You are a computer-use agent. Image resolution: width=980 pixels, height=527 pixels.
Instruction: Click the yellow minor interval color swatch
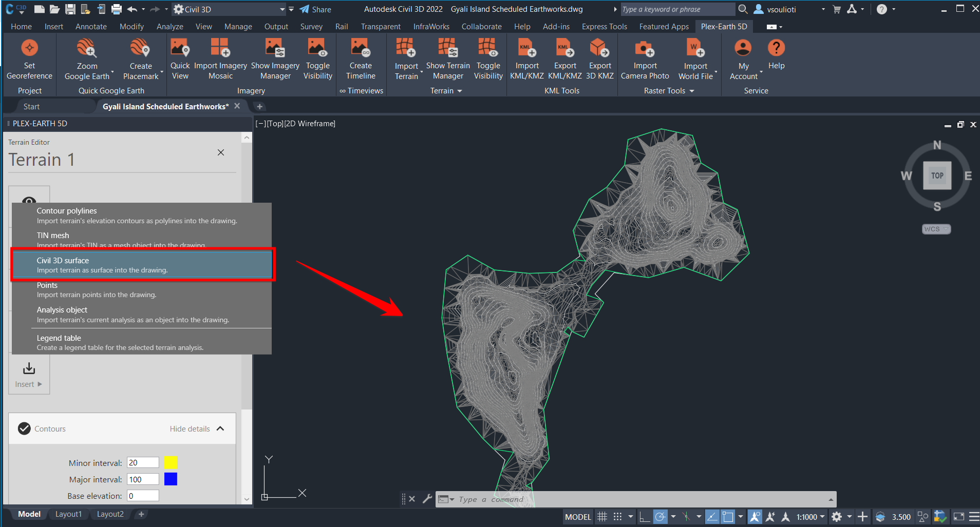pyautogui.click(x=170, y=462)
